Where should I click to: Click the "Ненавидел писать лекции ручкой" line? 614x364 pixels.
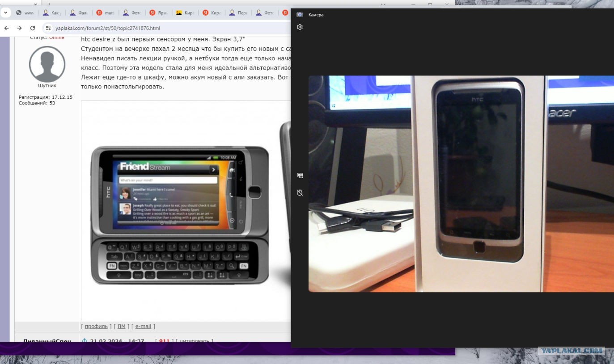pos(187,58)
